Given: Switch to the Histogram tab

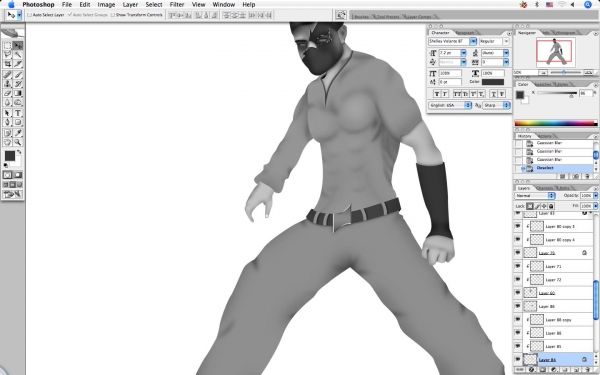Looking at the screenshot, I should click(x=565, y=33).
